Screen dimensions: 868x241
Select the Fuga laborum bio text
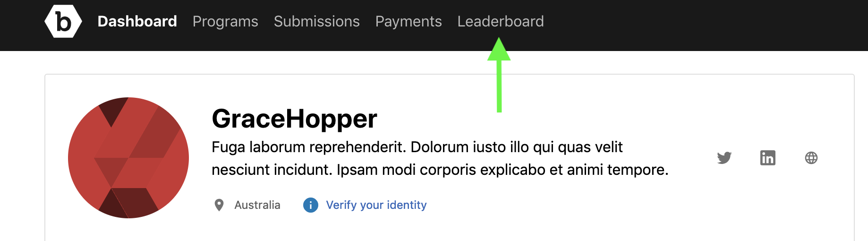440,158
